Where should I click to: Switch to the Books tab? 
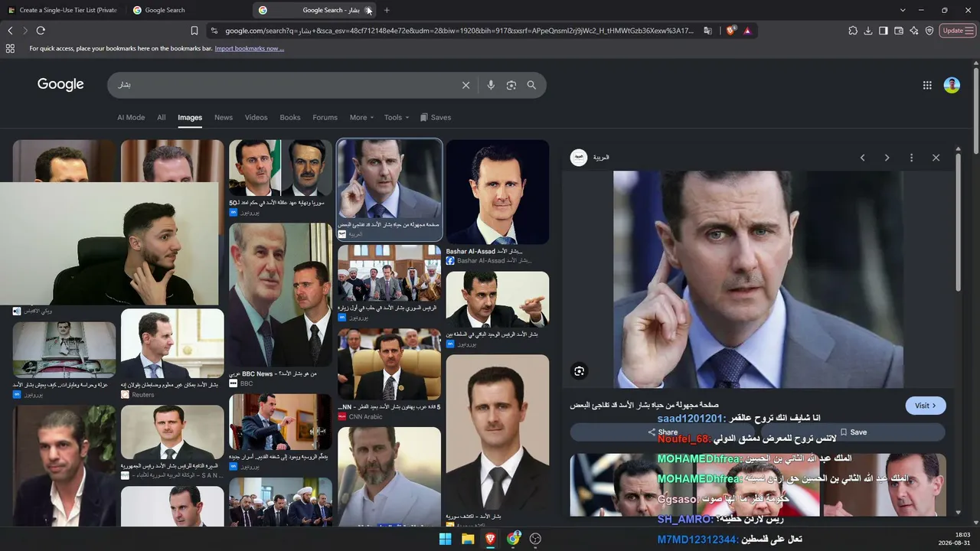(290, 118)
